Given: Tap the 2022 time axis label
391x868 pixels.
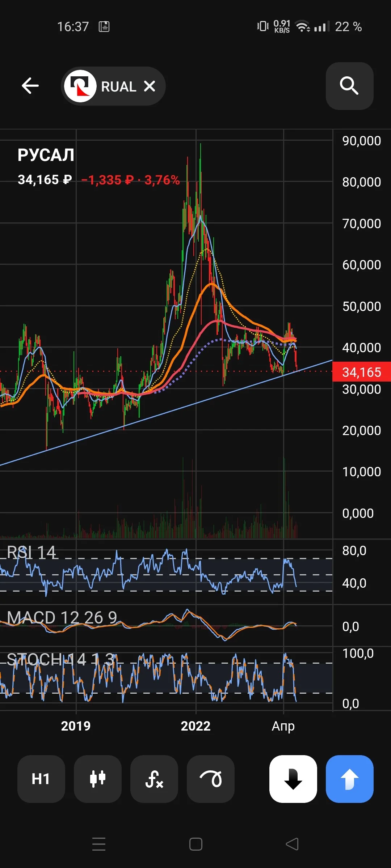Looking at the screenshot, I should [195, 726].
